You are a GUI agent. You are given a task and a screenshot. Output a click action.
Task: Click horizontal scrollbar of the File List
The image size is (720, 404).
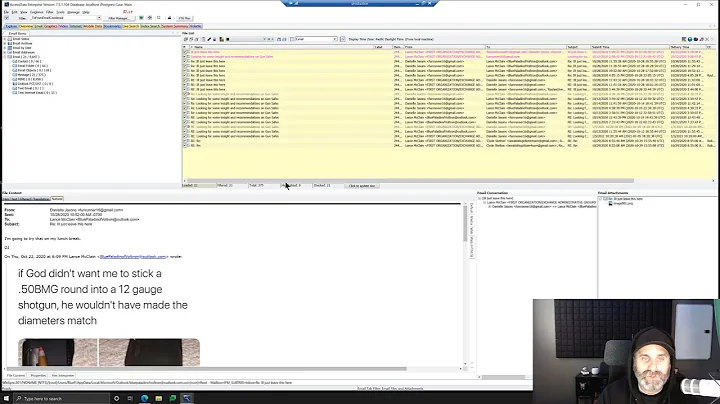point(410,181)
